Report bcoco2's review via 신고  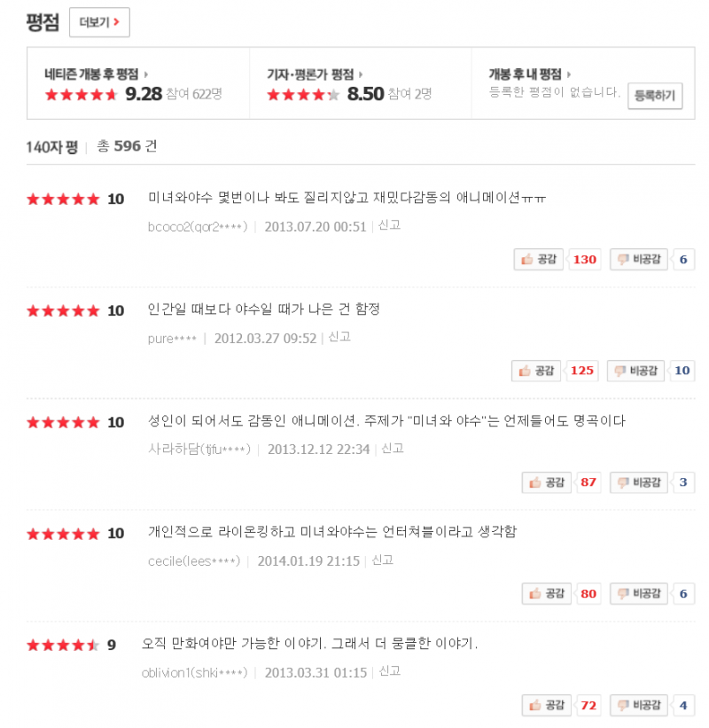389,225
